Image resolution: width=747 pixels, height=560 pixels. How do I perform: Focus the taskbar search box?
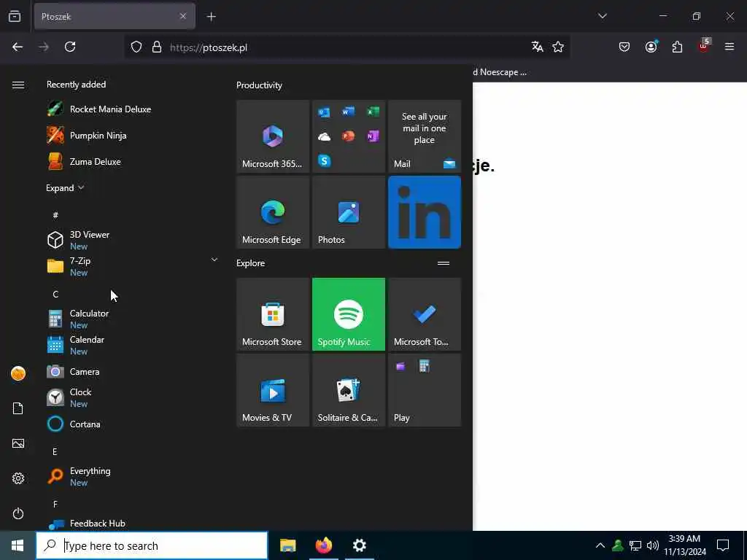click(x=152, y=545)
